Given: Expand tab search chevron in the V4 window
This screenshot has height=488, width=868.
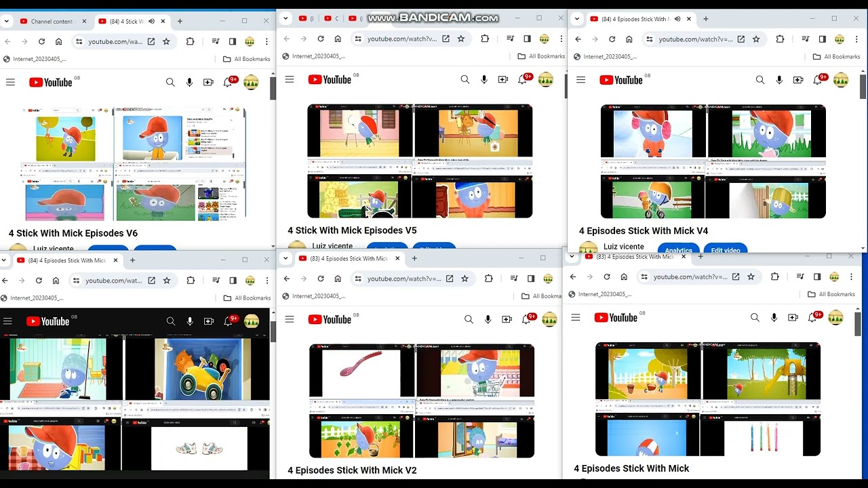Looking at the screenshot, I should tap(577, 19).
